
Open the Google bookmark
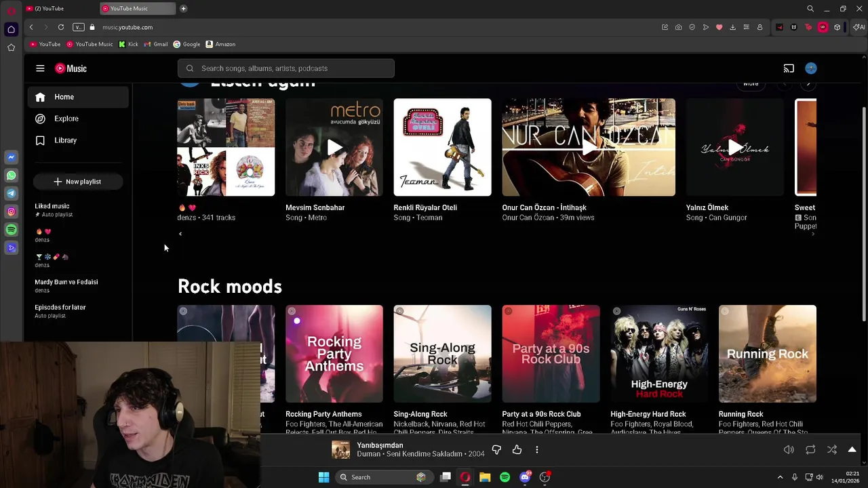coord(186,44)
